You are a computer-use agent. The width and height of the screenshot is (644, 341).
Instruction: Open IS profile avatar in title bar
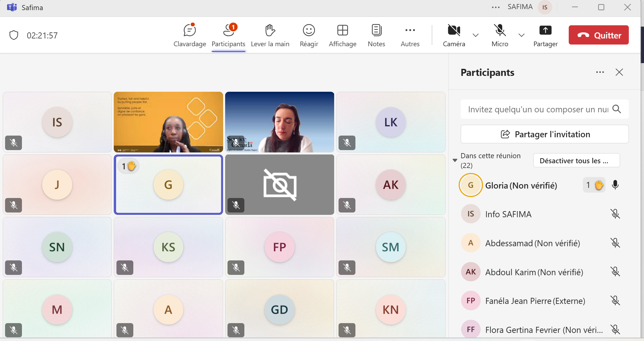(x=545, y=7)
